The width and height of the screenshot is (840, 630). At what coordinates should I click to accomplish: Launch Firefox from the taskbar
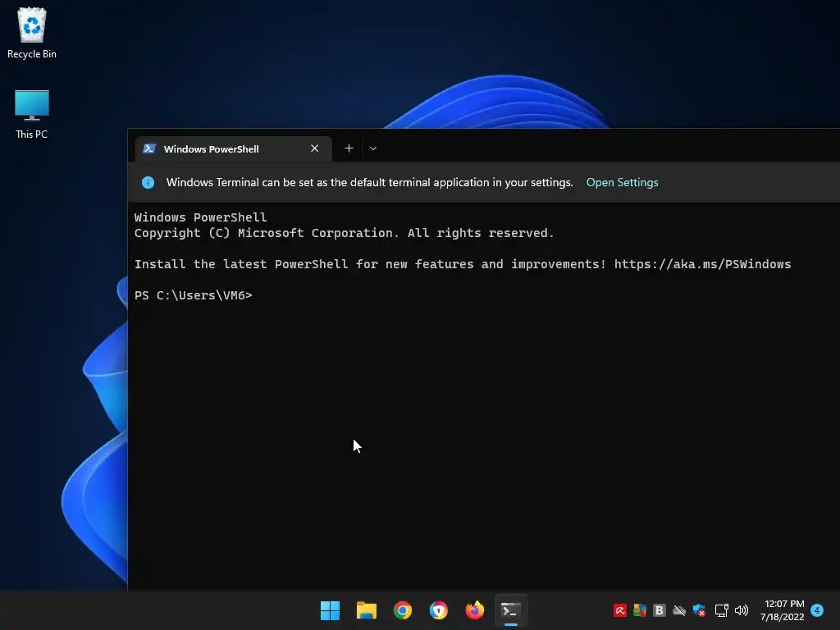(x=475, y=610)
